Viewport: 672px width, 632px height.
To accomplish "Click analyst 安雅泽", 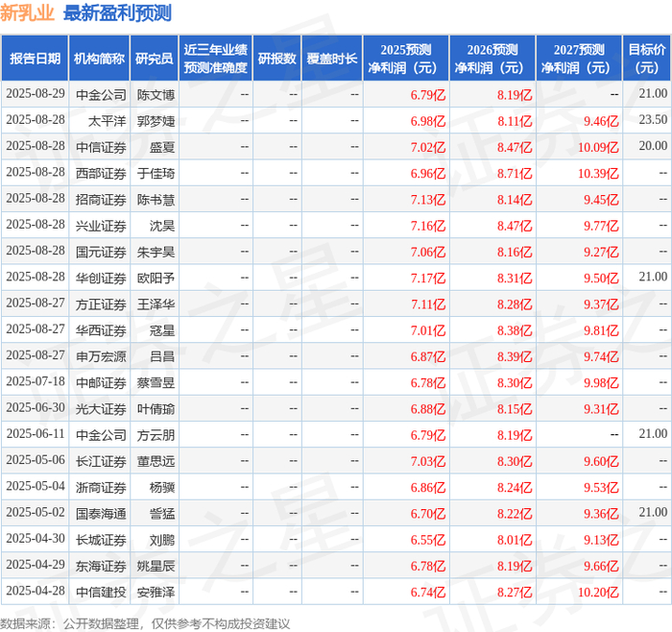I will (x=156, y=592).
